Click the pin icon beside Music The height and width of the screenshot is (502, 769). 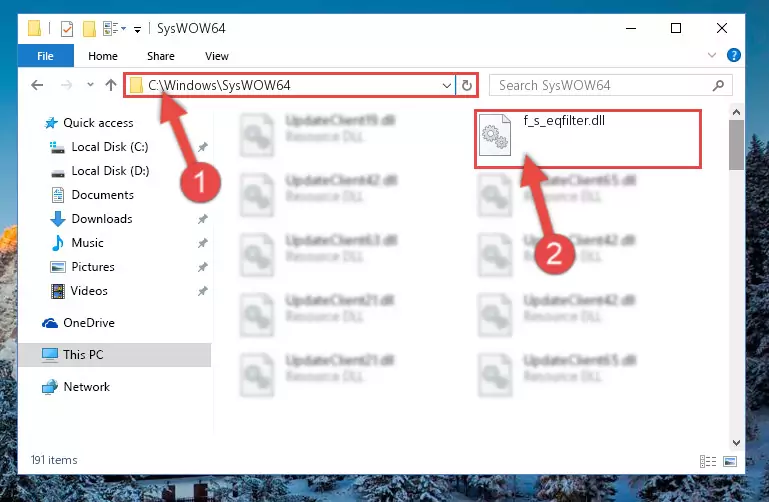(x=203, y=243)
